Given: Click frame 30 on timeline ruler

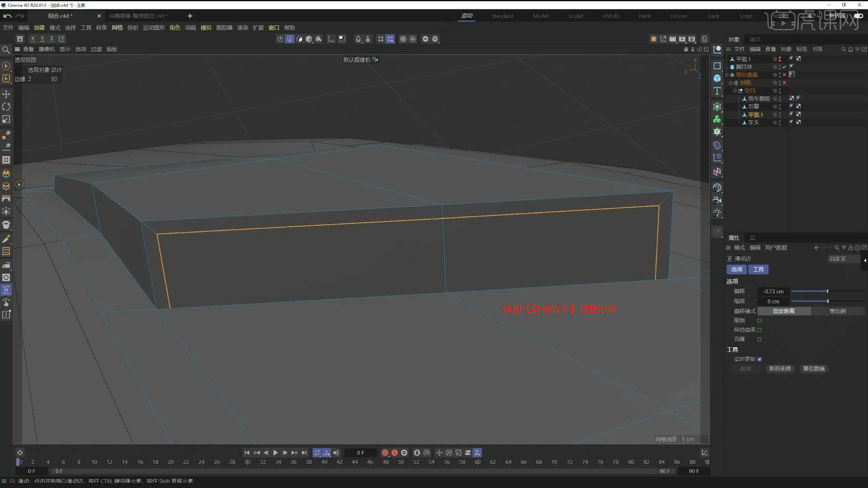Looking at the screenshot, I should click(x=247, y=462).
